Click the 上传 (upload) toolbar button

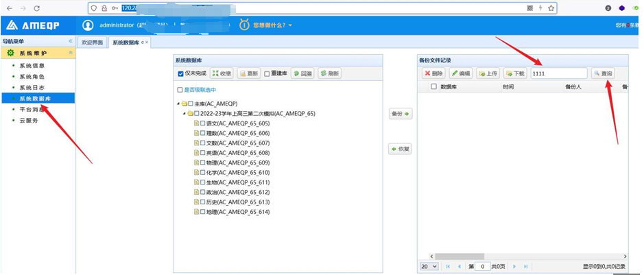point(488,73)
